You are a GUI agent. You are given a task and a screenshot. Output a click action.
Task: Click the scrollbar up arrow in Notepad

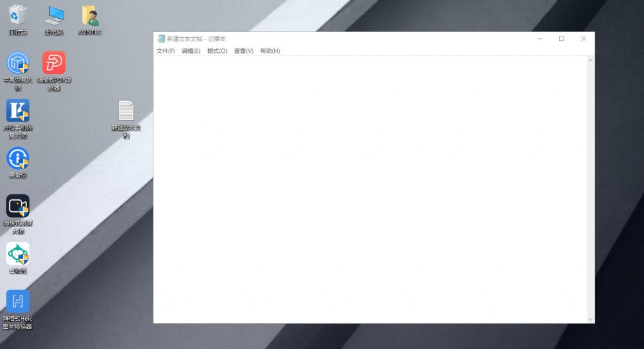[x=591, y=60]
